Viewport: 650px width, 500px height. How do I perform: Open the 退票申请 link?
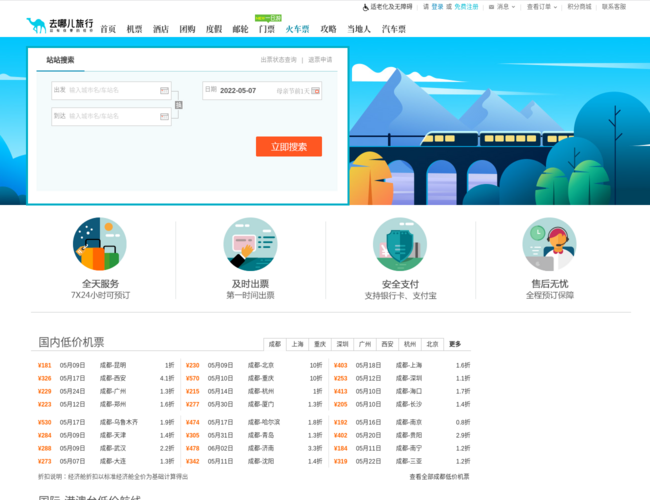[x=320, y=60]
